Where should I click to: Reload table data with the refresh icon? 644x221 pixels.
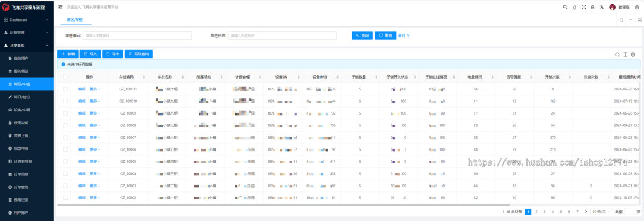[617, 54]
